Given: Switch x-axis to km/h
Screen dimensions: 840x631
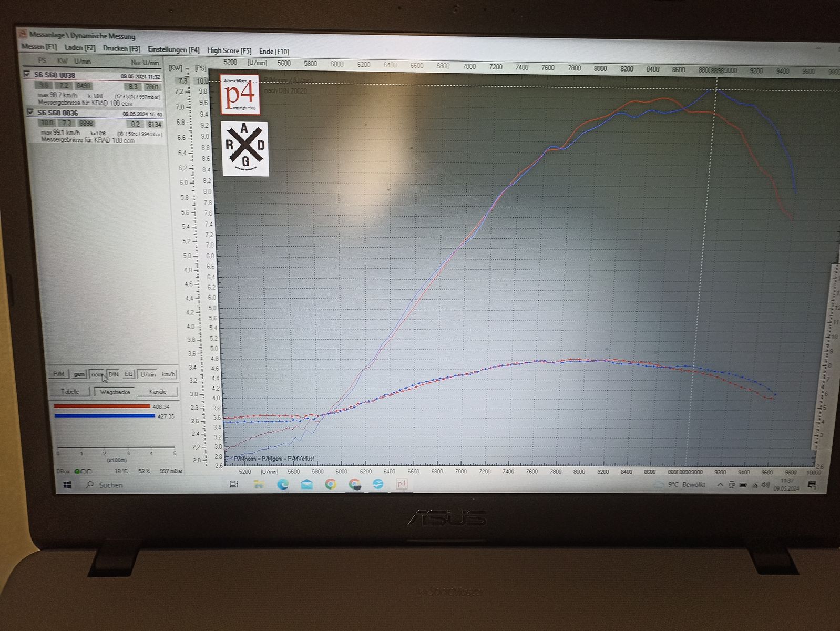Looking at the screenshot, I should tap(168, 374).
